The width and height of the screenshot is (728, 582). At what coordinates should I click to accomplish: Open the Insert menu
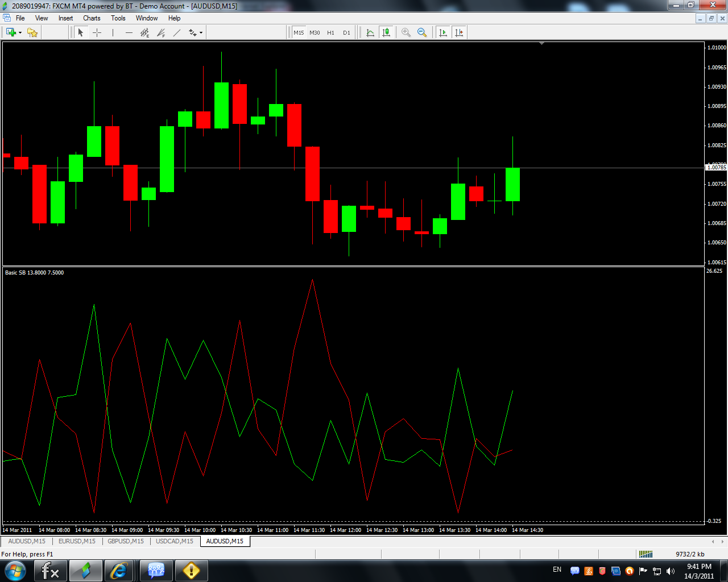click(x=65, y=18)
